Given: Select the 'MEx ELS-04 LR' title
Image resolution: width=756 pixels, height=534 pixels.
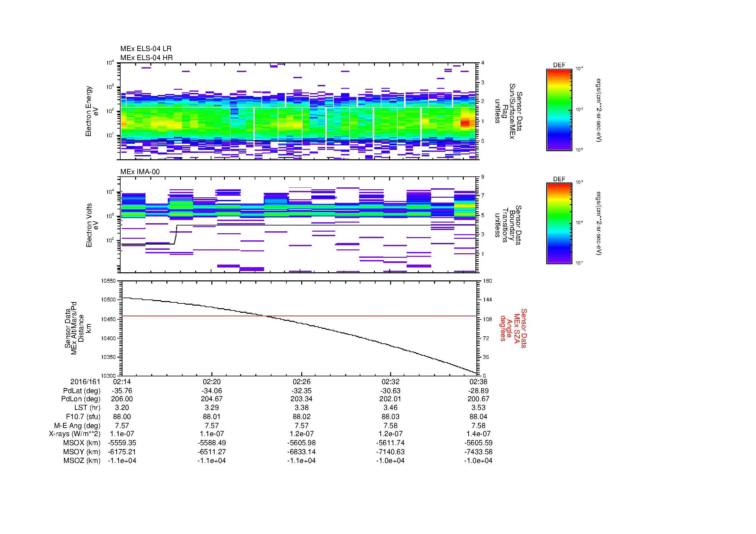Looking at the screenshot, I should pos(146,49).
